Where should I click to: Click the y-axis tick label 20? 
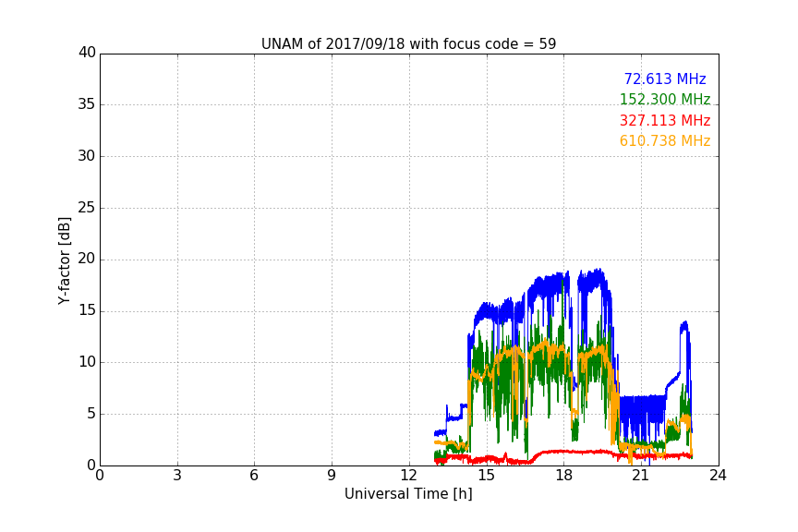click(87, 259)
